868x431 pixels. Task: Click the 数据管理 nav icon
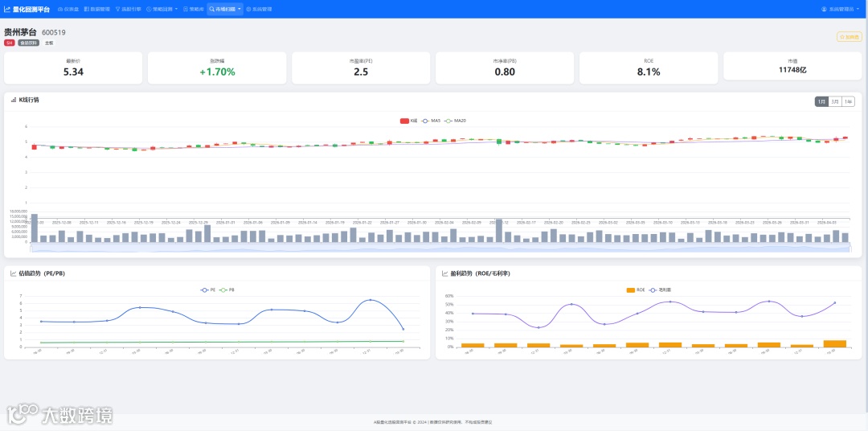point(86,10)
